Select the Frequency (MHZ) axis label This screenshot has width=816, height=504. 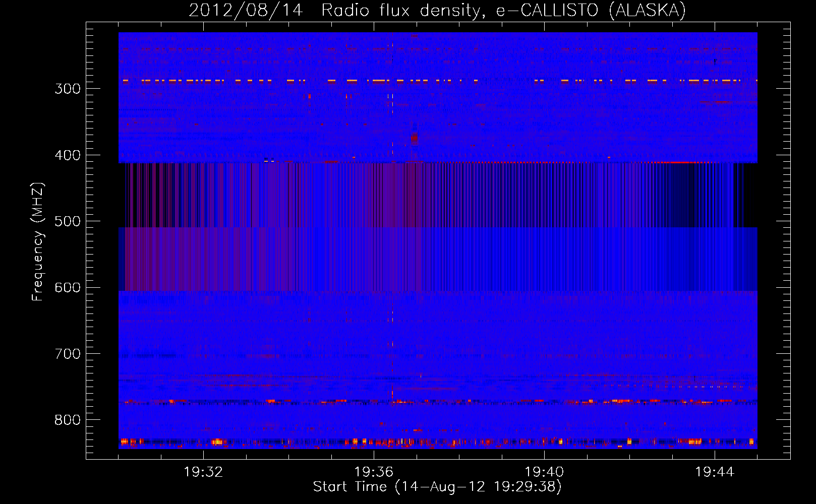click(x=38, y=242)
